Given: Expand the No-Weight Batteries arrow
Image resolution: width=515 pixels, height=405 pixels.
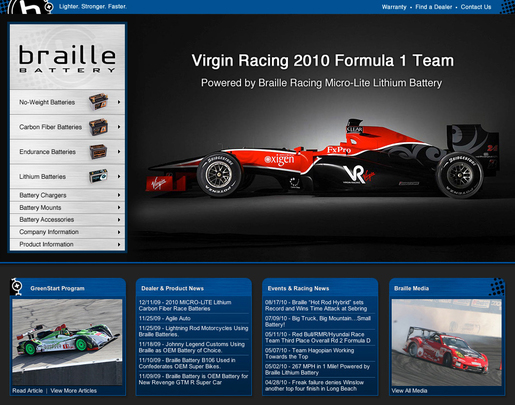Looking at the screenshot, I should tap(119, 102).
